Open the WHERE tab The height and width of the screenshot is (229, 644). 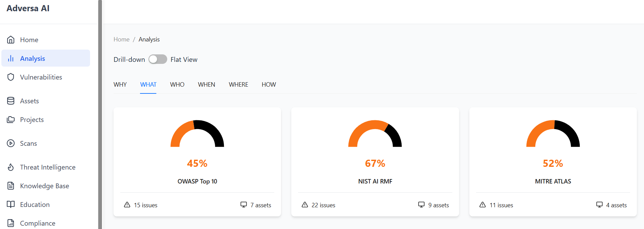point(238,85)
